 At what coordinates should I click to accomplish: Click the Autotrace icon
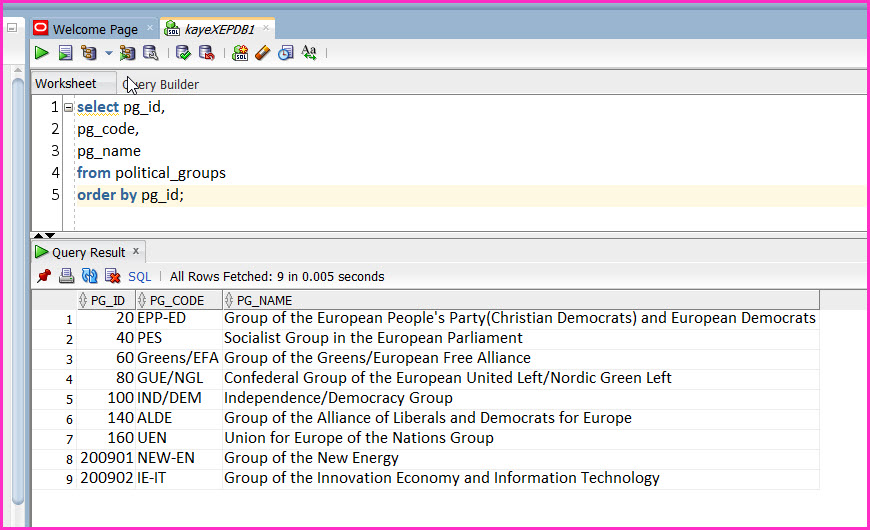(x=128, y=53)
